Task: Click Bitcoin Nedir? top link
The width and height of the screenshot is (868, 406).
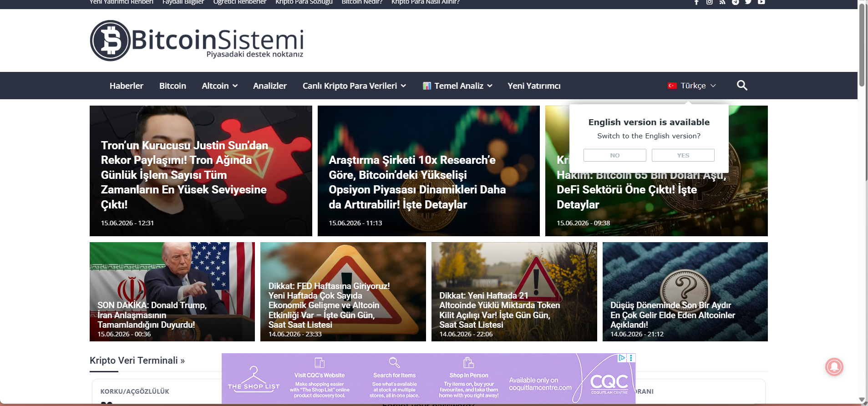Action: [x=362, y=2]
